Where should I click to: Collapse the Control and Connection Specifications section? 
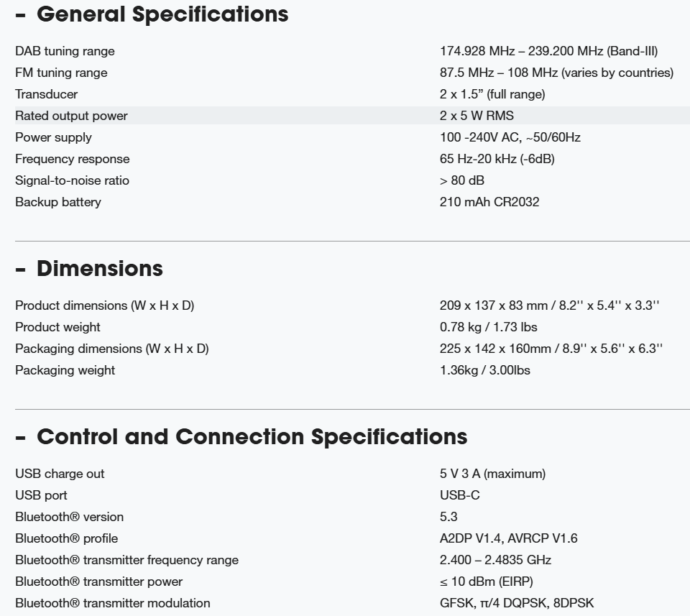(20, 437)
